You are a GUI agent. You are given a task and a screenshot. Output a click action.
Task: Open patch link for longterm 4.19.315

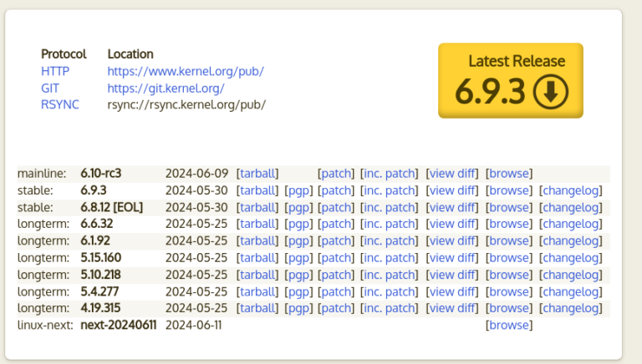tap(336, 308)
